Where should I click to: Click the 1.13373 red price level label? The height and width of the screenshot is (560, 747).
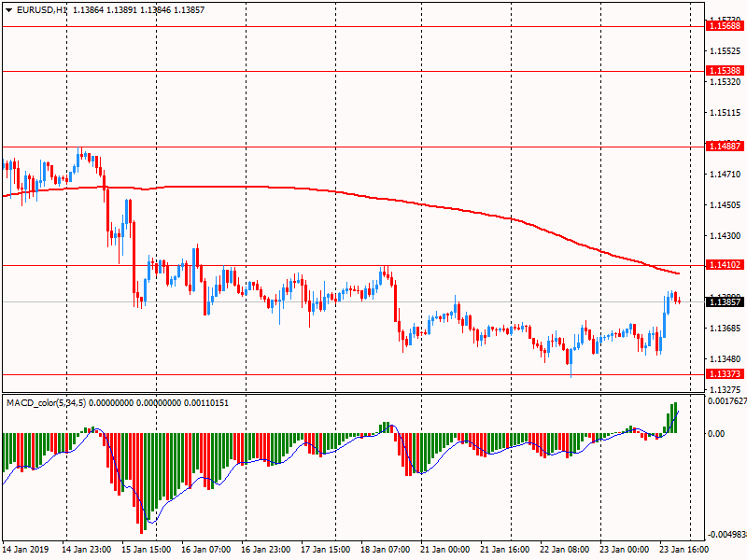pyautogui.click(x=725, y=374)
